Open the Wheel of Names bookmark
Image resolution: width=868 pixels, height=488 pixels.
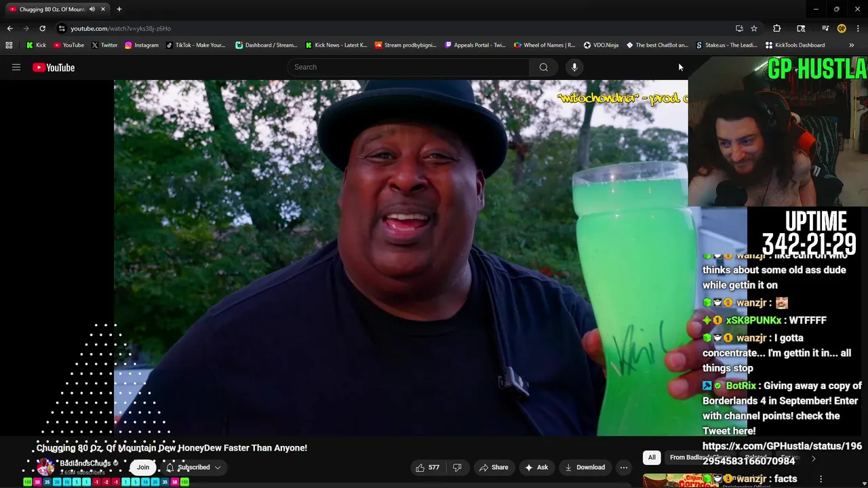[545, 45]
